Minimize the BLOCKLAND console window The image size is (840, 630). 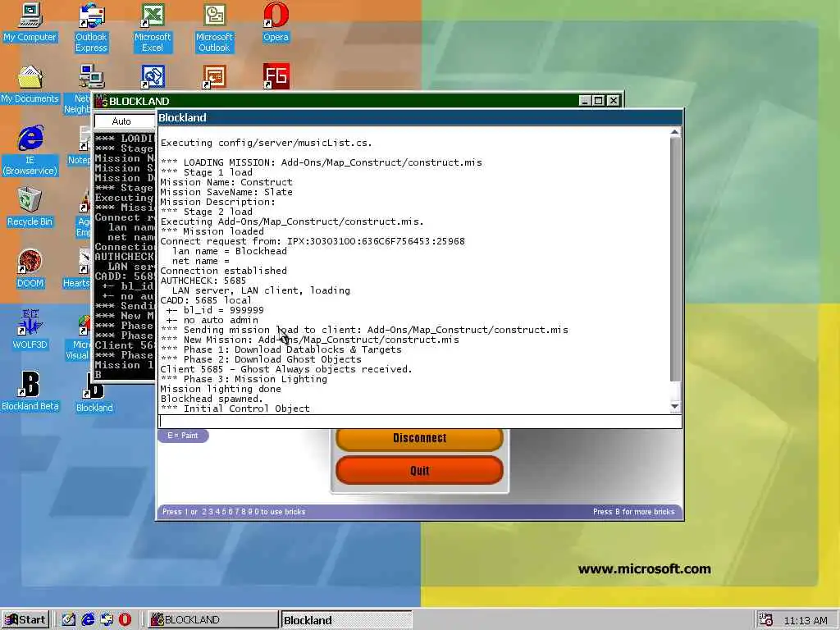coord(585,101)
